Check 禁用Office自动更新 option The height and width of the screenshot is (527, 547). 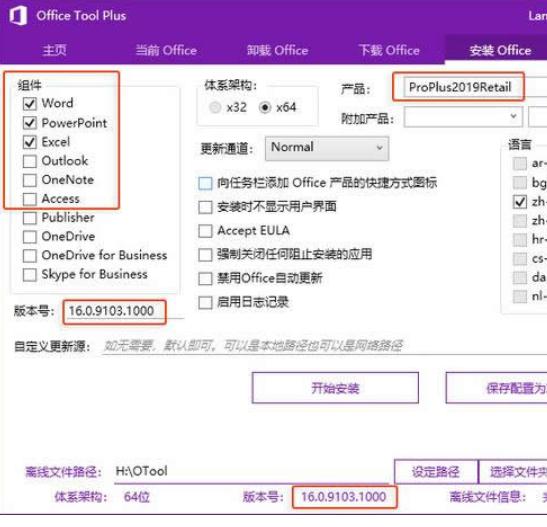(x=205, y=279)
